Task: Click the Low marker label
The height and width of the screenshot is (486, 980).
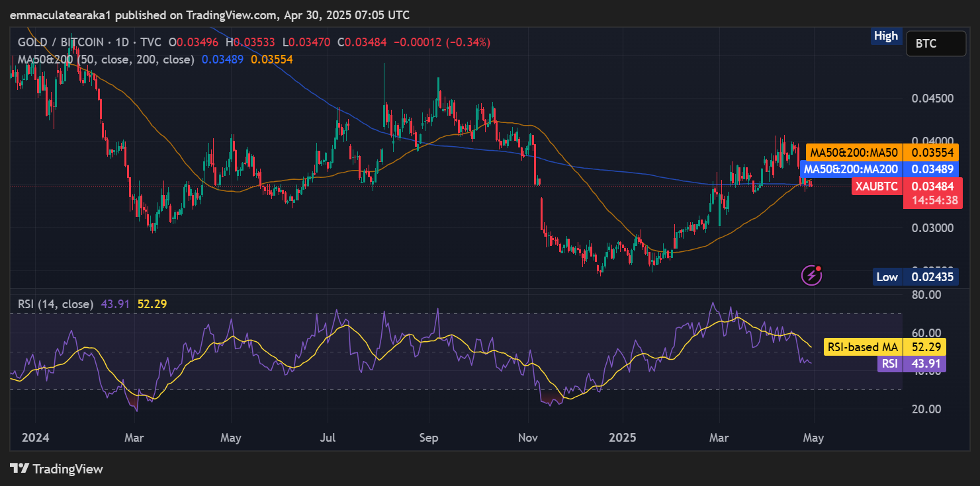Action: [887, 277]
